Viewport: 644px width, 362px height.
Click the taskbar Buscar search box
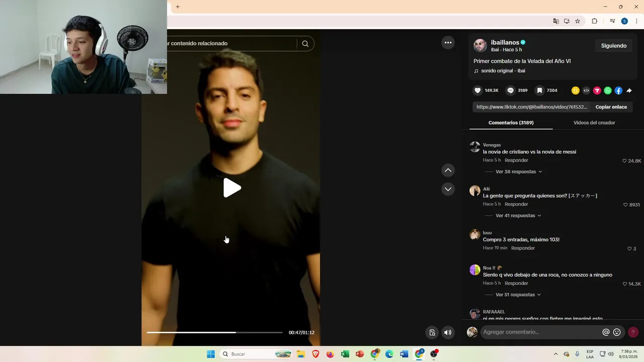point(257,354)
